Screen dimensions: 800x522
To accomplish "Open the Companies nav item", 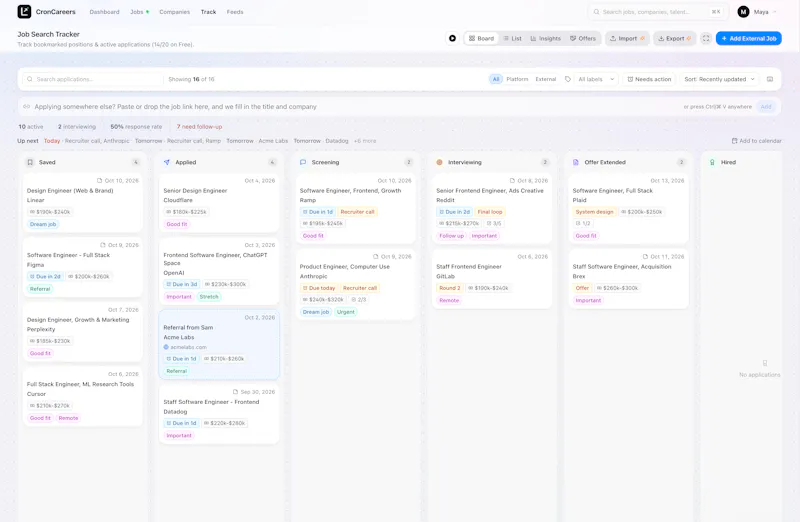I will click(174, 12).
